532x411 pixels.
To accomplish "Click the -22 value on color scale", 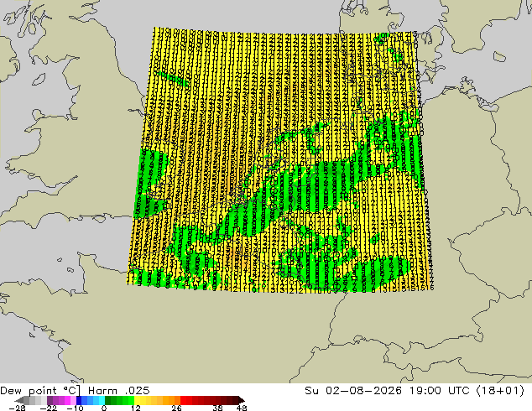I will pos(48,408).
